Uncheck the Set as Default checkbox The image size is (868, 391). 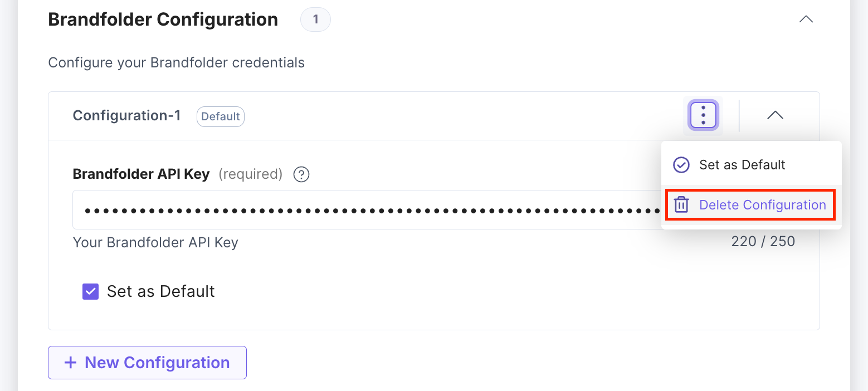coord(90,291)
